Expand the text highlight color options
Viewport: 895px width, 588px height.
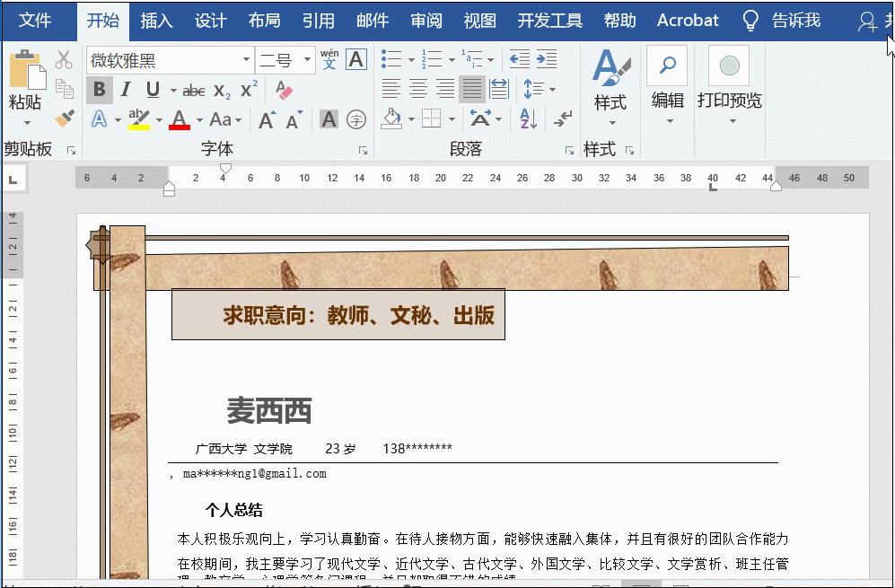159,119
